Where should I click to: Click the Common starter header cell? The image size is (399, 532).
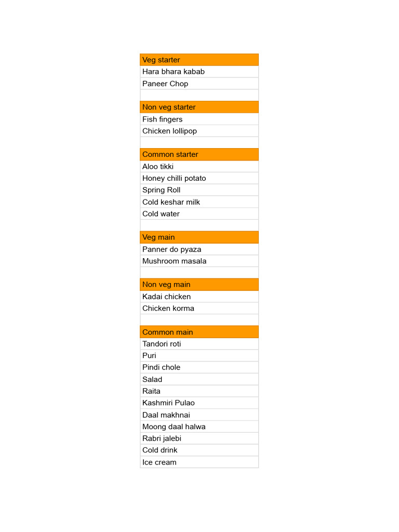pos(199,154)
